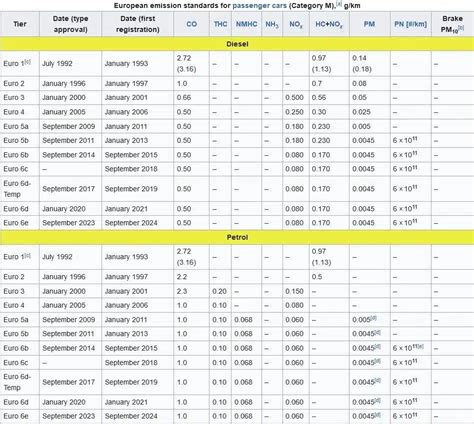
Task: Select the Petrol Euro 6d-Temp tier cell
Action: pyautogui.click(x=20, y=382)
